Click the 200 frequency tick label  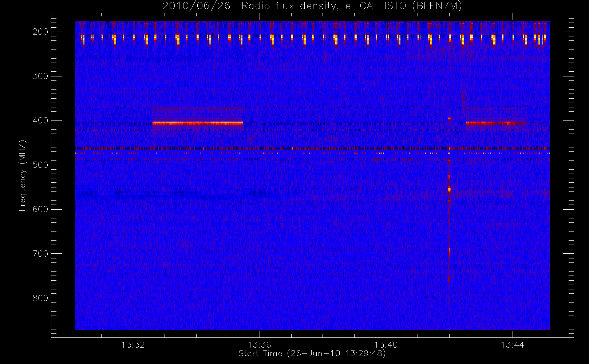click(40, 32)
